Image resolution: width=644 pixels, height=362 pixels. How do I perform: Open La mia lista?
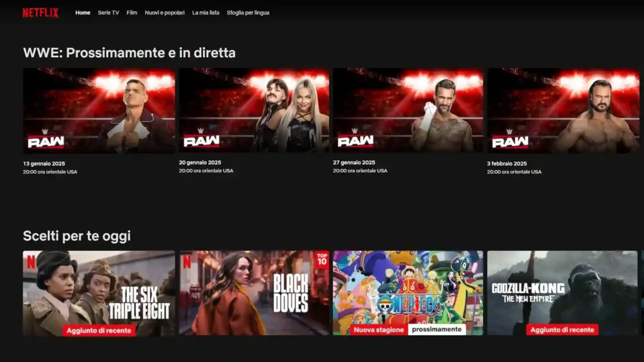206,13
